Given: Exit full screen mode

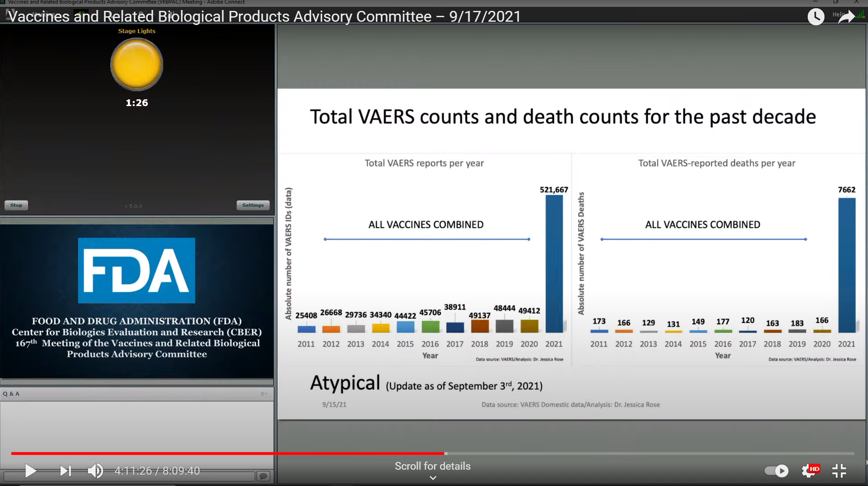Looking at the screenshot, I should (x=839, y=471).
